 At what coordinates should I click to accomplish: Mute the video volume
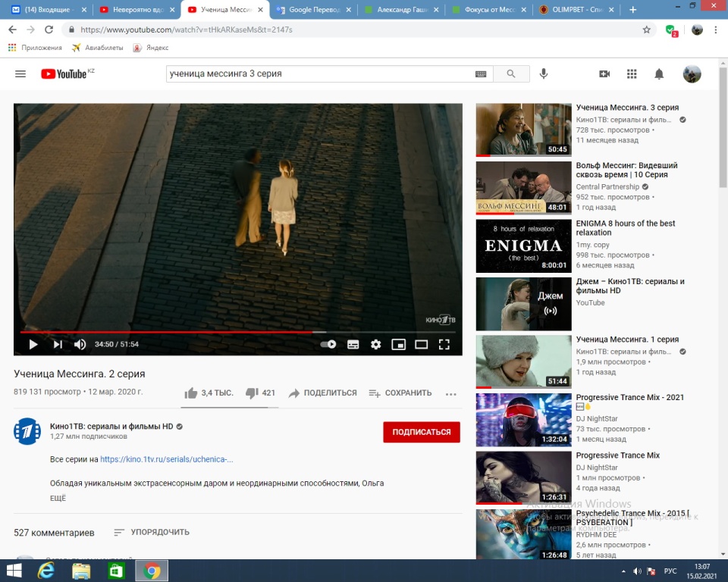tap(80, 344)
